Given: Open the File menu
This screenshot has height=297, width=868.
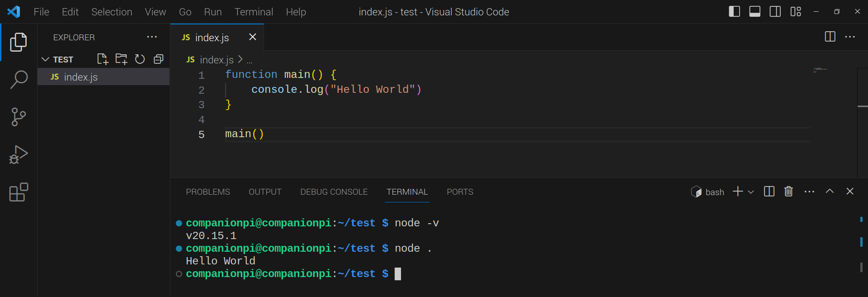Looking at the screenshot, I should coord(42,12).
